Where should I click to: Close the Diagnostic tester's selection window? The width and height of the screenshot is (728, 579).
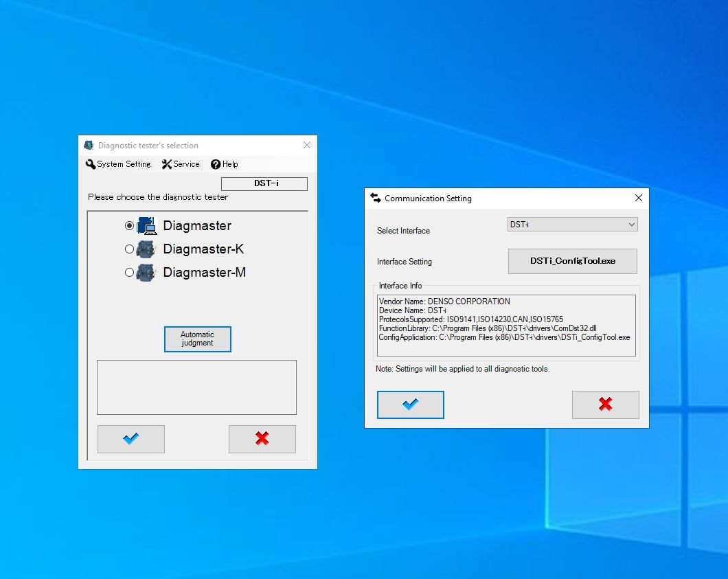(307, 146)
